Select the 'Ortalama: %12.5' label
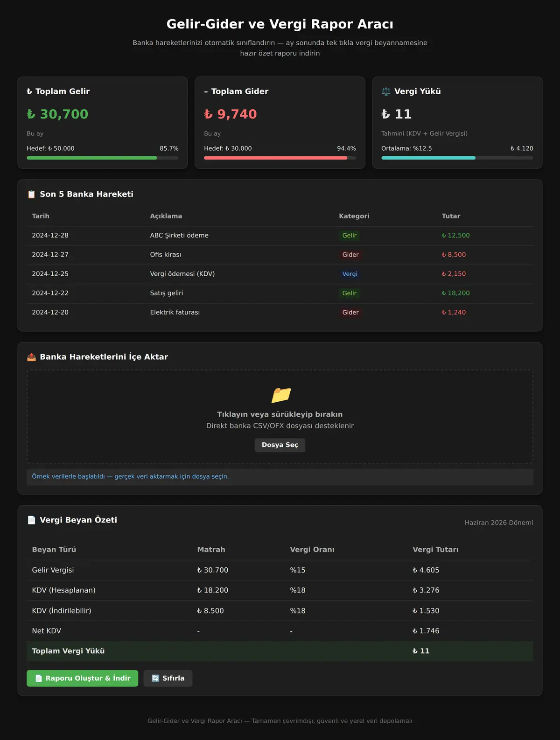Viewport: 560px width, 740px height. pos(406,148)
